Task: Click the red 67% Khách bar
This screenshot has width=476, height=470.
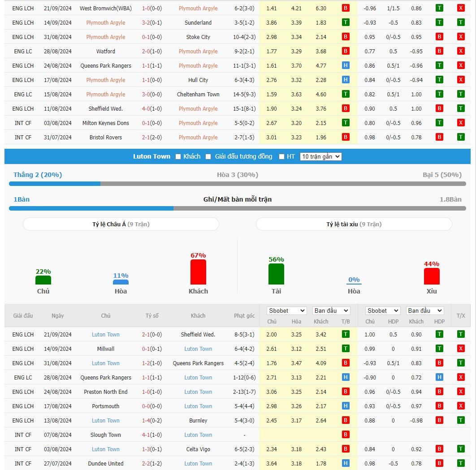Action: coord(198,272)
